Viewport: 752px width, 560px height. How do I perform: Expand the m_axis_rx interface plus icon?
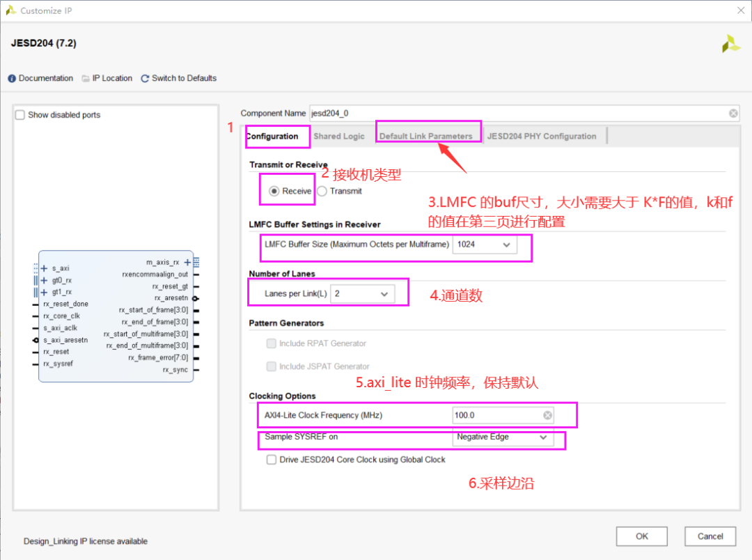187,262
